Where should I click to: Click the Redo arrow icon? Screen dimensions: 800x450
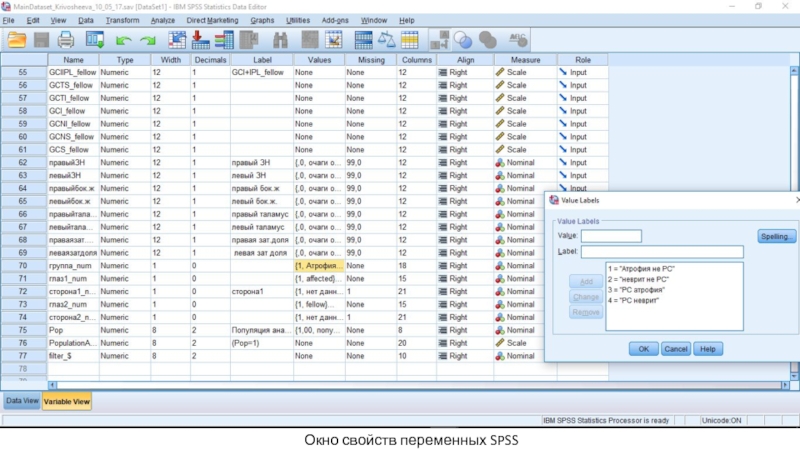[x=148, y=41]
